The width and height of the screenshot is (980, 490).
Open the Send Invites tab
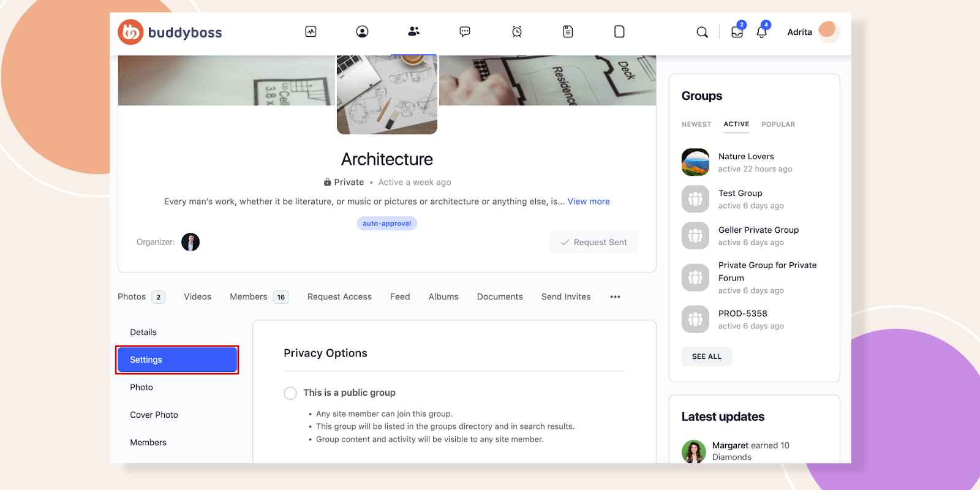click(566, 297)
